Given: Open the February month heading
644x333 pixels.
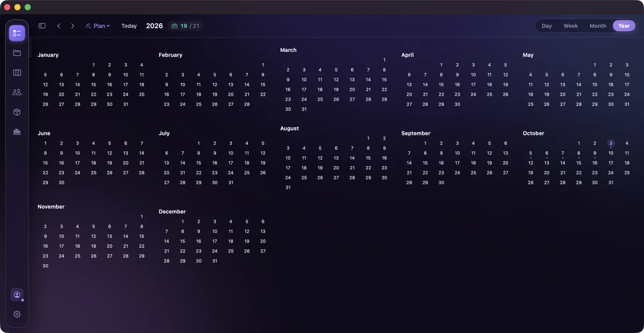Looking at the screenshot, I should (171, 55).
